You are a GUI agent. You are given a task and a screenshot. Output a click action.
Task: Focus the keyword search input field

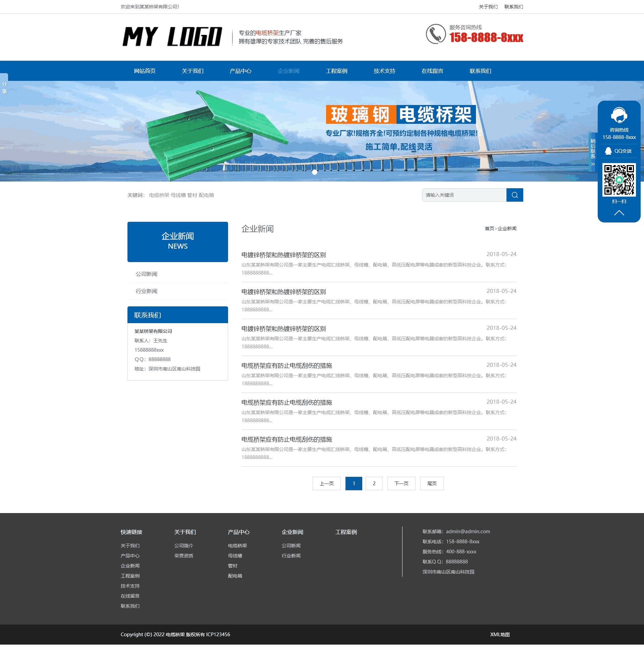click(464, 195)
